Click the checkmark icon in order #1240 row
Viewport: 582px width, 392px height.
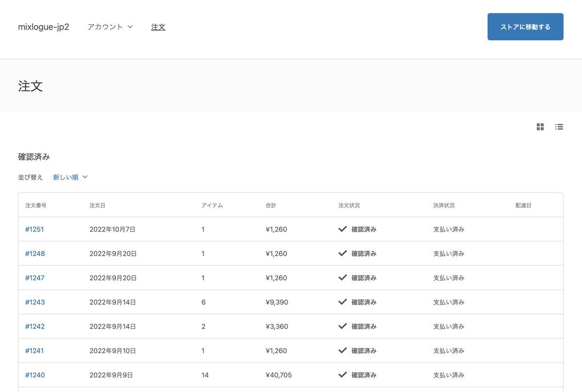click(x=342, y=375)
